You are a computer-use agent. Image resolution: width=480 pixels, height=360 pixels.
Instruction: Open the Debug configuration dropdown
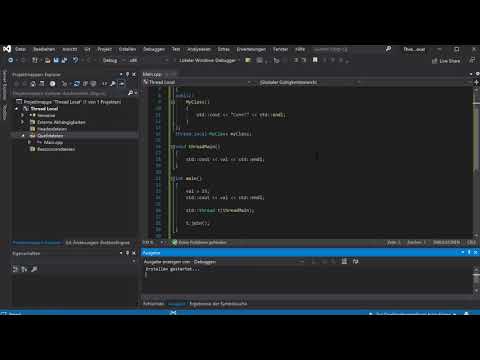tap(114, 60)
